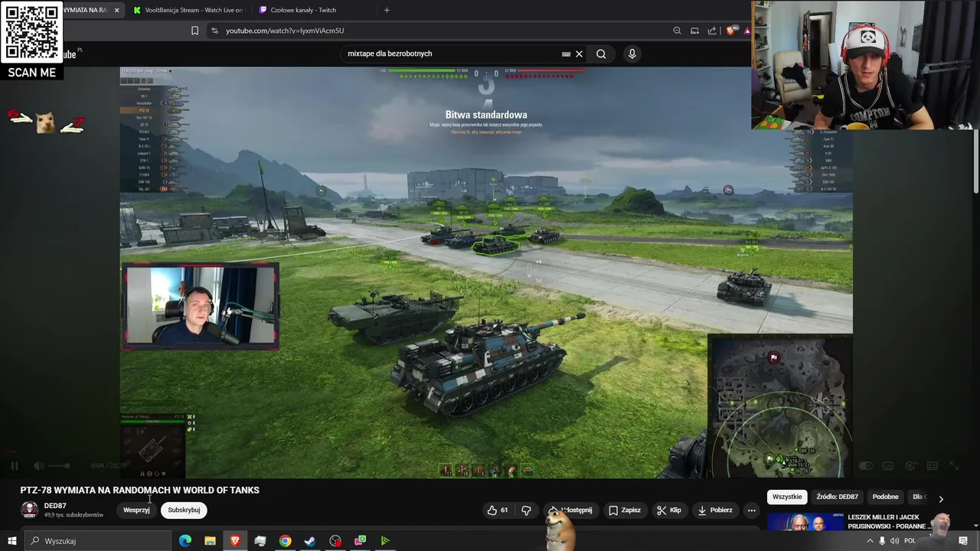Close the current YouTube browser tab
980x551 pixels.
point(116,10)
